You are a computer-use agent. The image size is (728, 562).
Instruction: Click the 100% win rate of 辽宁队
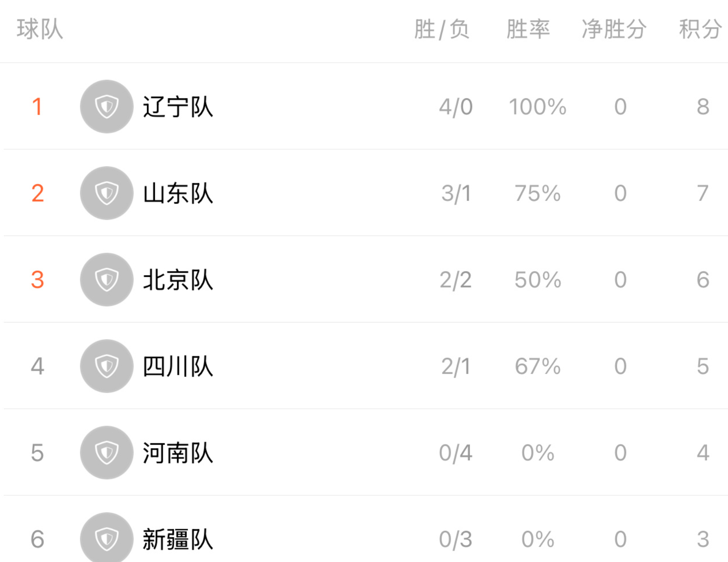click(x=538, y=107)
